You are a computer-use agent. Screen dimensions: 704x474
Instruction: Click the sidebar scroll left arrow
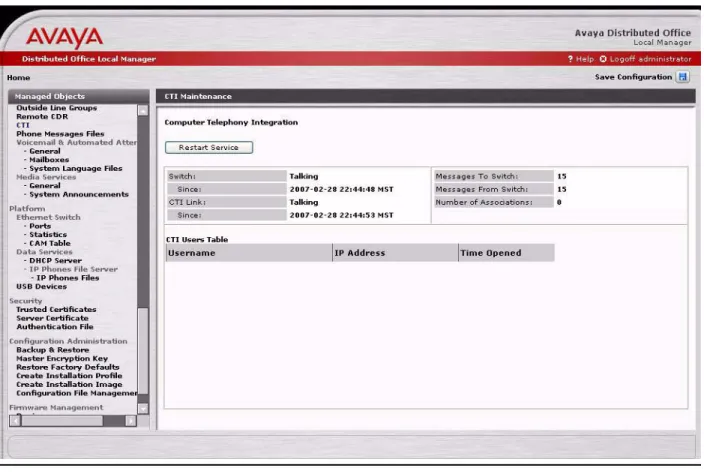(15, 421)
